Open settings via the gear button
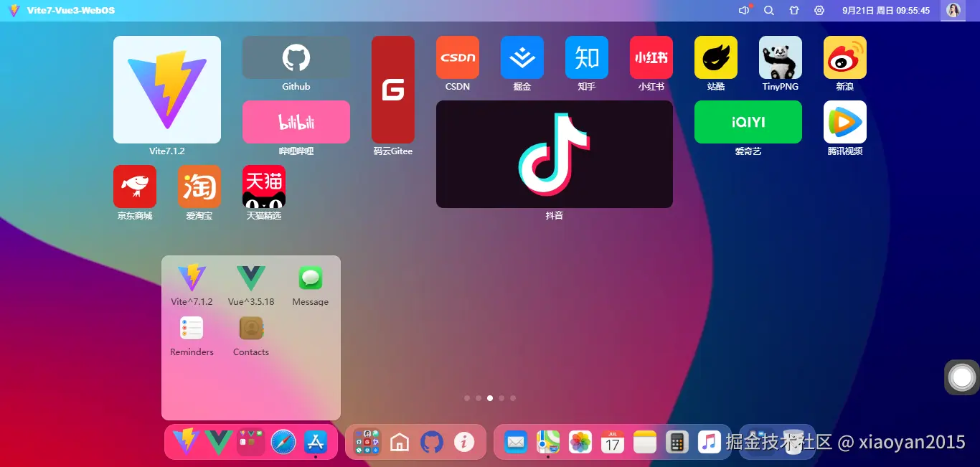 click(819, 10)
